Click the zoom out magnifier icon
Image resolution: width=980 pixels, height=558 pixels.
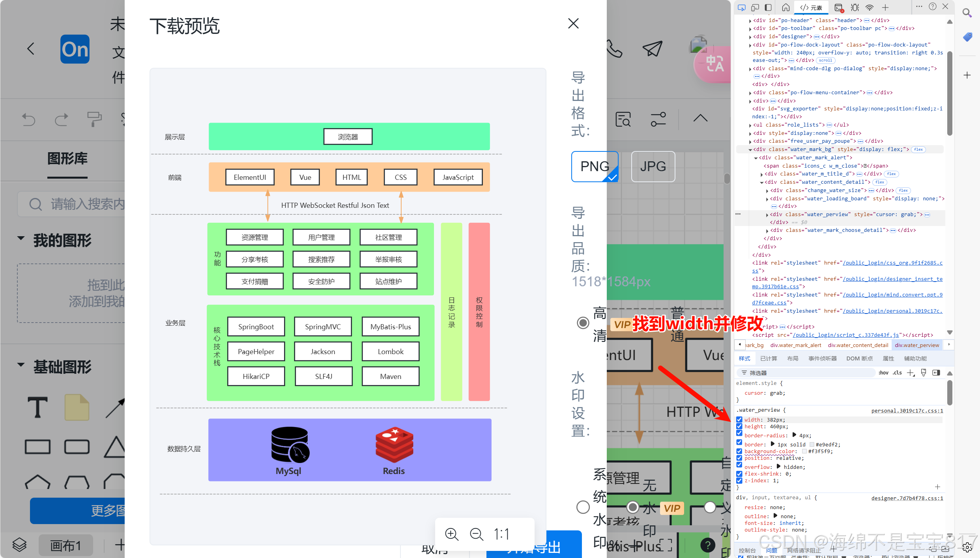pos(477,534)
